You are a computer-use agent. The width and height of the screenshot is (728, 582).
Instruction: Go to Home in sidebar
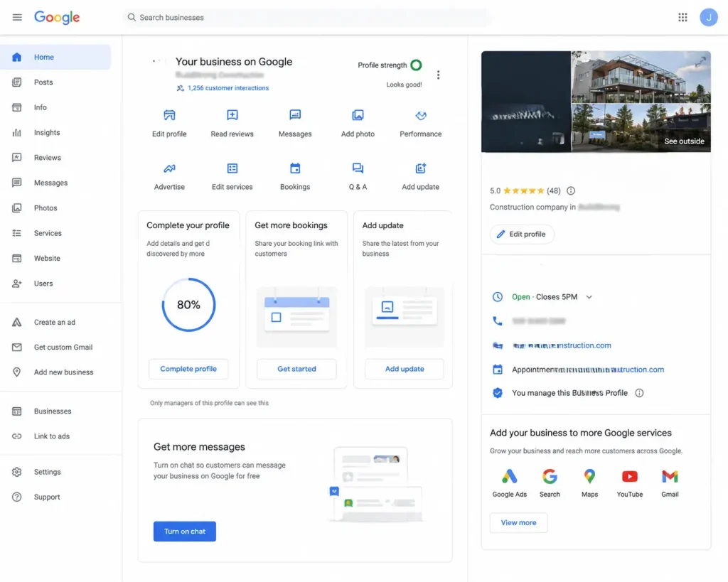tap(55, 57)
